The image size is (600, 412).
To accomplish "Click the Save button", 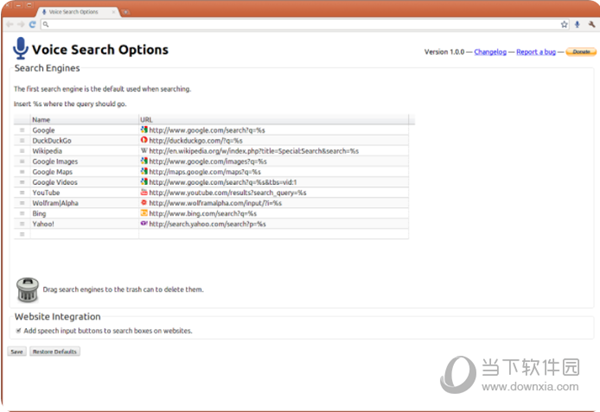I will 17,352.
